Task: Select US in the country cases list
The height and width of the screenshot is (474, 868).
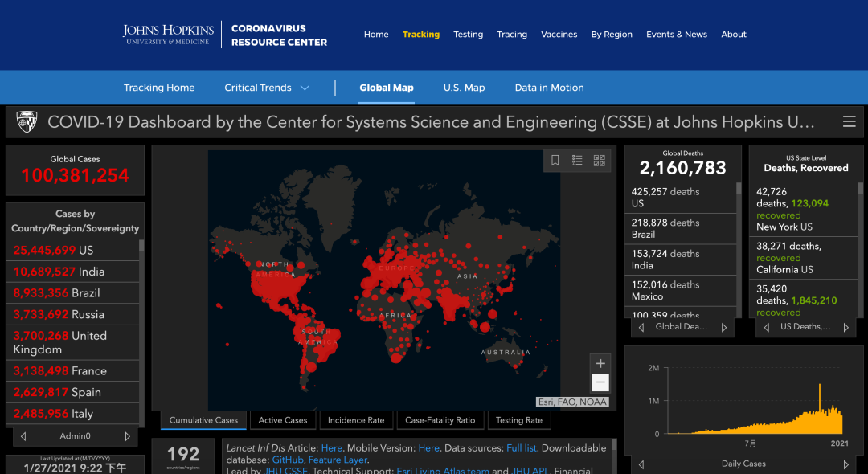Action: point(72,250)
